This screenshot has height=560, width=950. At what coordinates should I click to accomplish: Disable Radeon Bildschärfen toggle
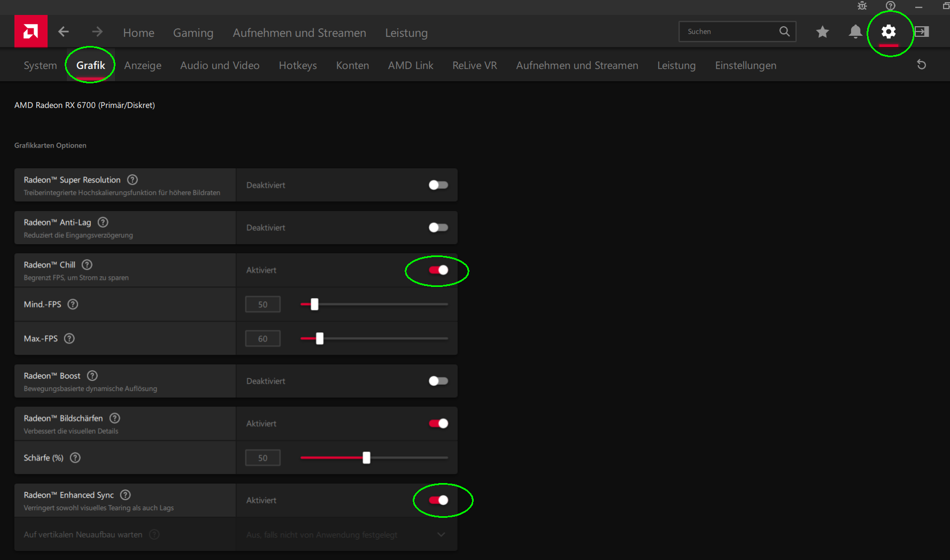click(x=438, y=423)
